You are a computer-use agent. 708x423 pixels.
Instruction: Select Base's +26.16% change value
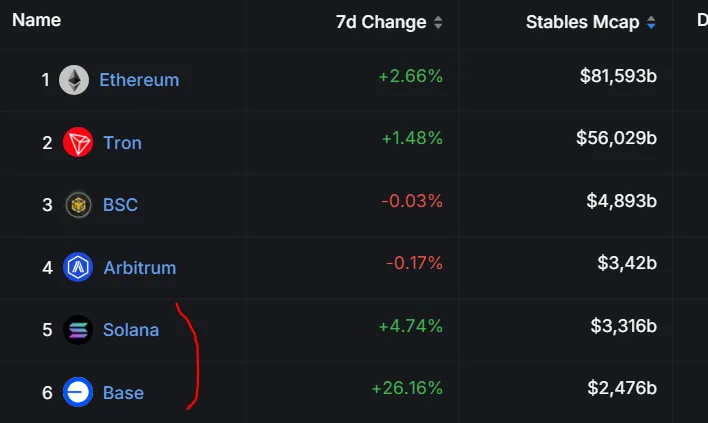tap(406, 388)
